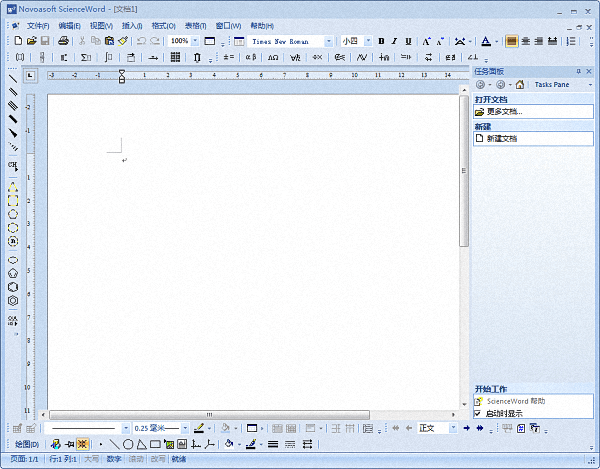Image resolution: width=600 pixels, height=469 pixels.
Task: Uncheck the 启动时显示 checkbox
Action: (x=478, y=412)
